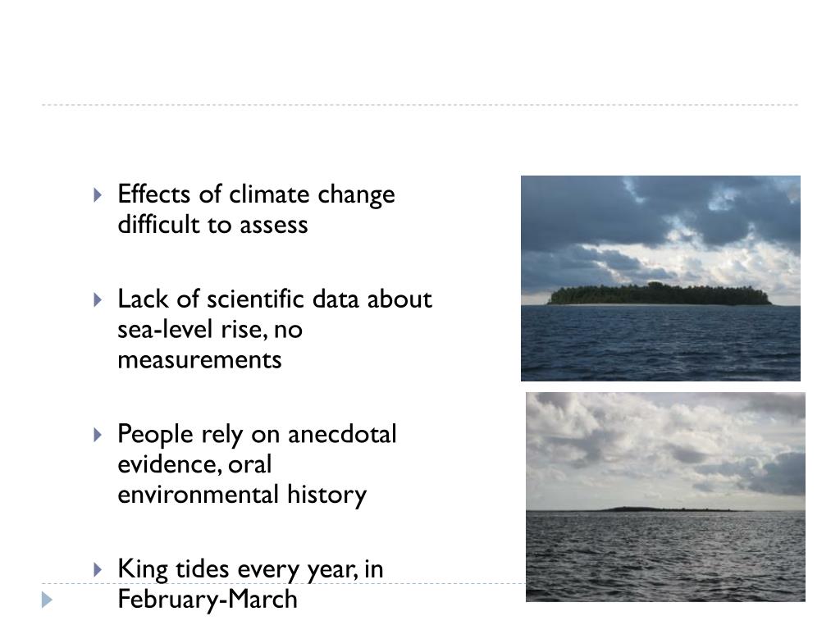Click the arrow bullet beside 'Effects of climate change'
This screenshot has height=630, width=840.
98,195
